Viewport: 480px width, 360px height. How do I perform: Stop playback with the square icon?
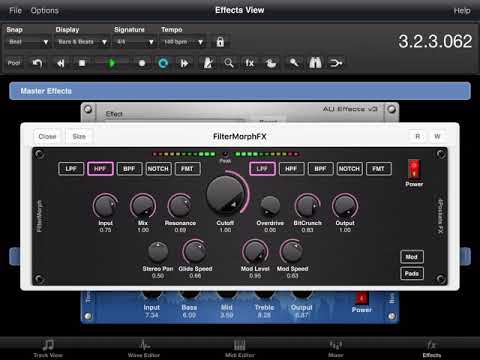pos(82,63)
